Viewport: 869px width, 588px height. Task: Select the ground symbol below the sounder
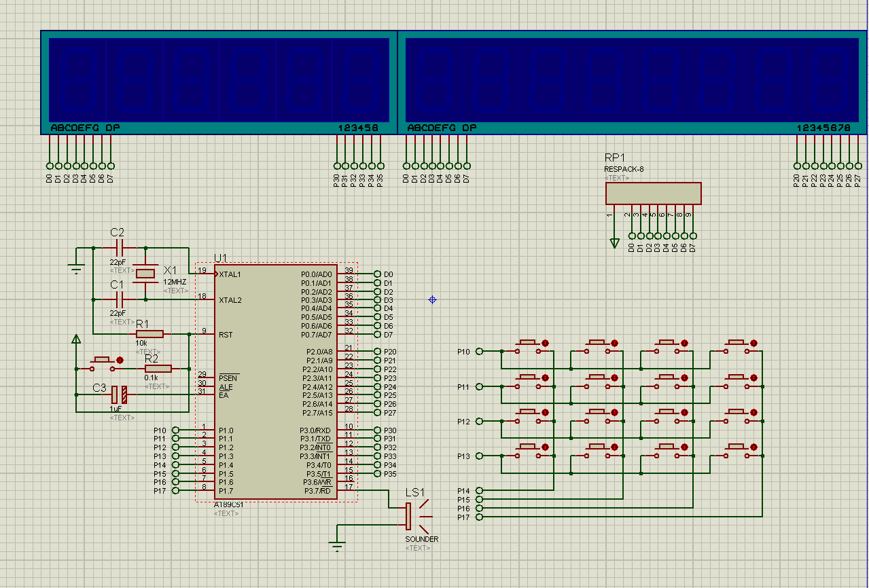click(x=337, y=545)
